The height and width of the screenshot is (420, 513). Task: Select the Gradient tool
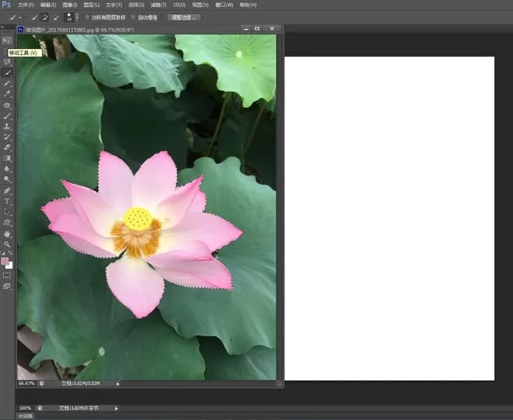[7, 158]
